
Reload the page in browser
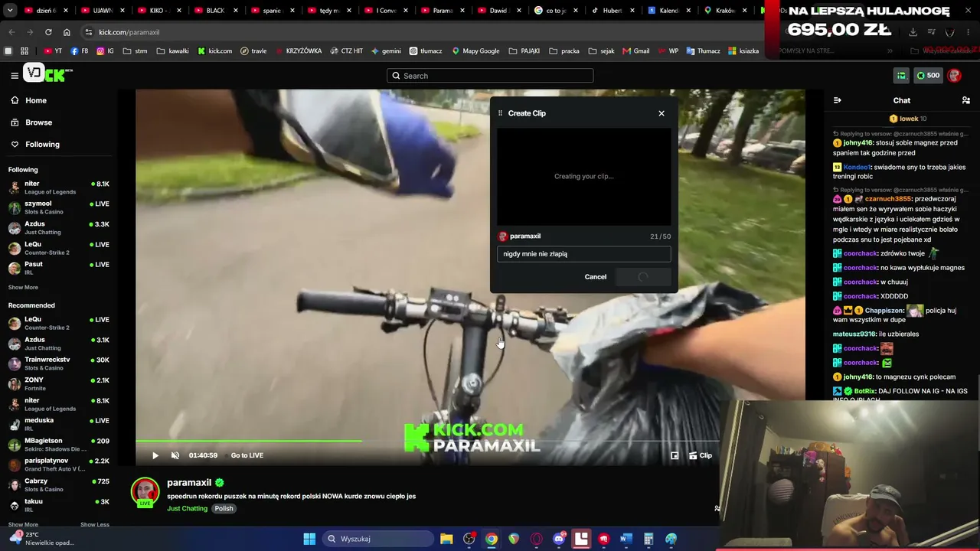[x=48, y=32]
